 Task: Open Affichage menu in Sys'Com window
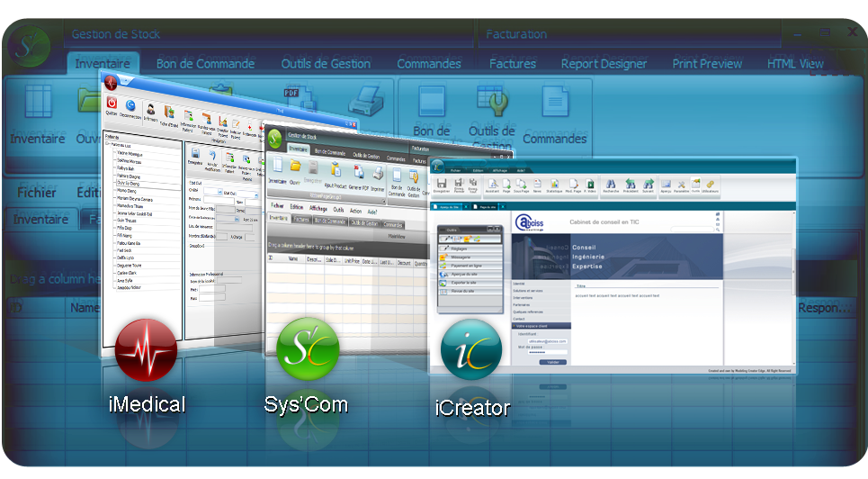pyautogui.click(x=318, y=208)
